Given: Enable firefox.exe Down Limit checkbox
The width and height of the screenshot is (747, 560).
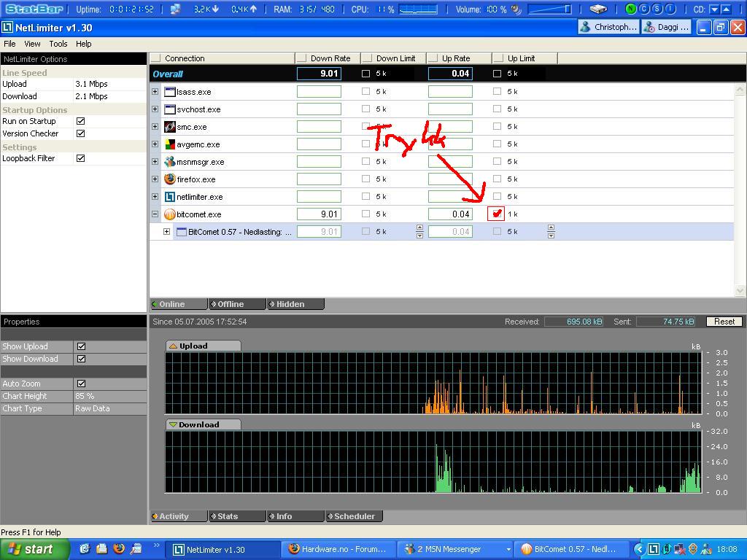Looking at the screenshot, I should tap(365, 179).
